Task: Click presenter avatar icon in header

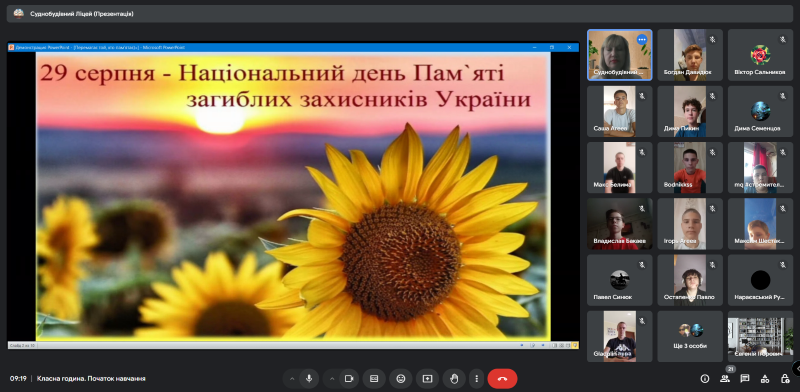Action: pos(18,14)
